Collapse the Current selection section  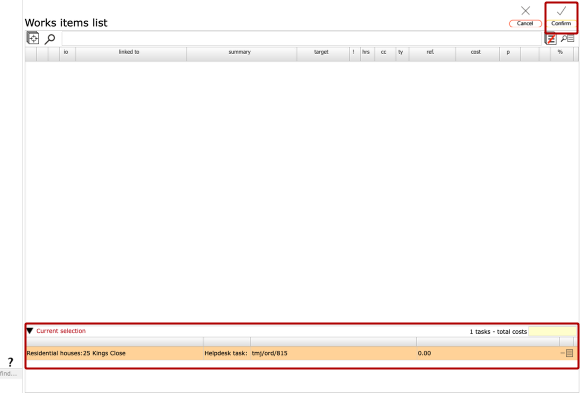30,331
